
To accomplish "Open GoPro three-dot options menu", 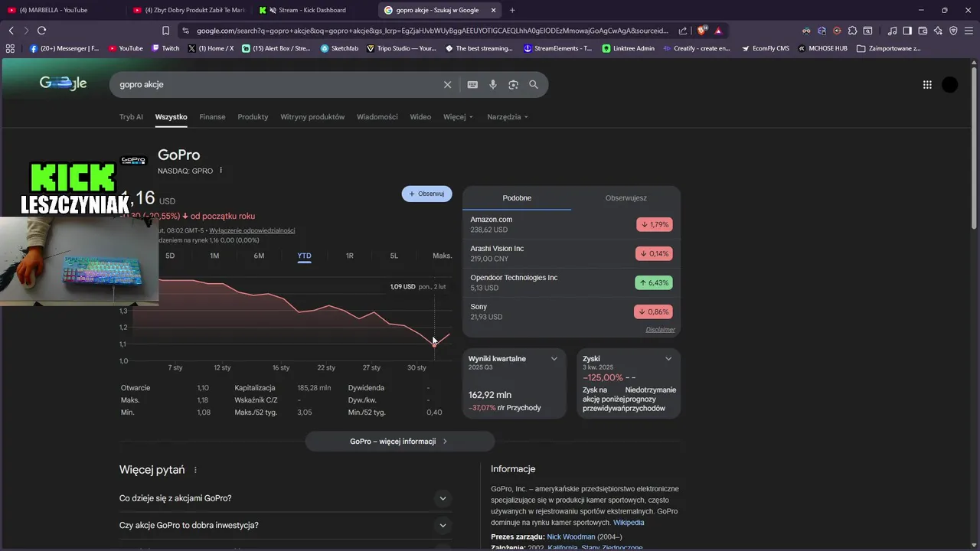I will tap(220, 171).
